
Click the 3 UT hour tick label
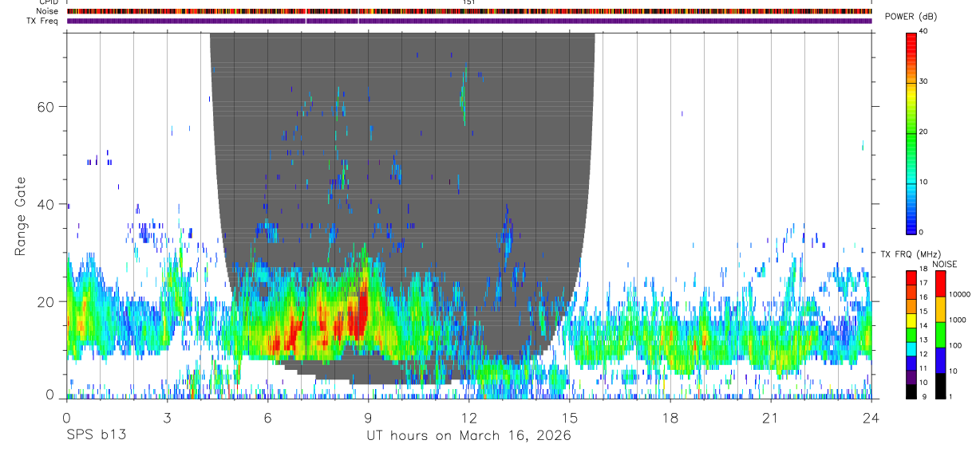click(167, 419)
